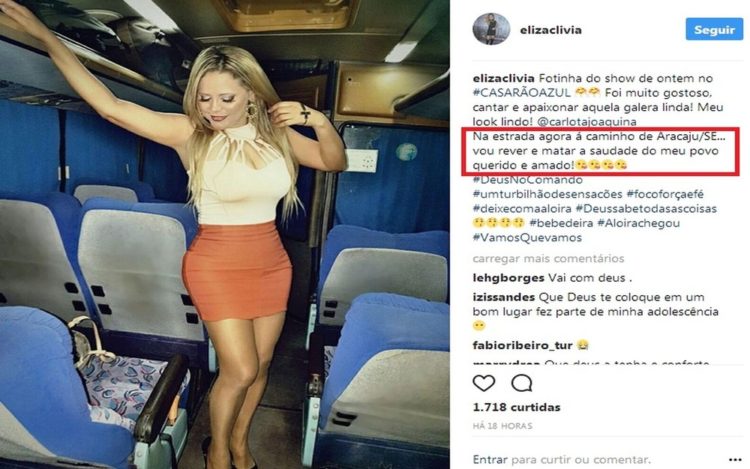Screen dimensions: 750x469
Task: View the 1.718 curtidas likes count
Action: (x=517, y=407)
